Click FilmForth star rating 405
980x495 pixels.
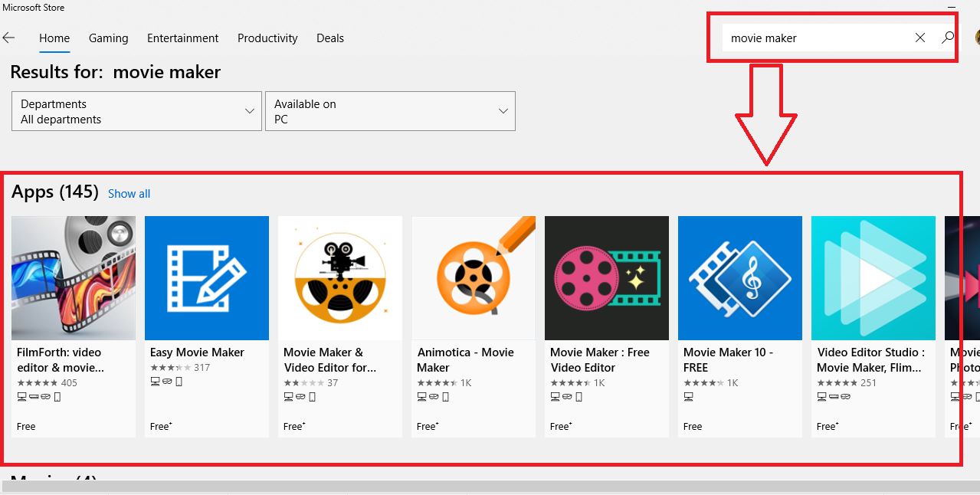47,383
